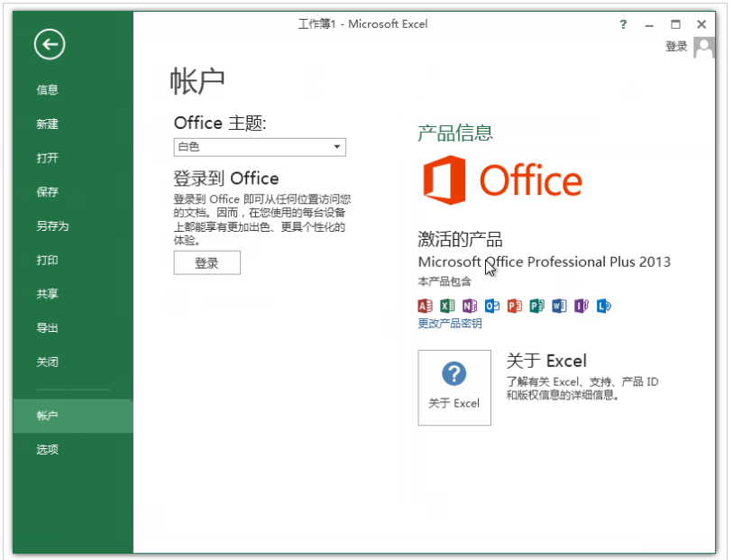Select the Publisher app icon
Image resolution: width=733 pixels, height=560 pixels.
tap(536, 305)
